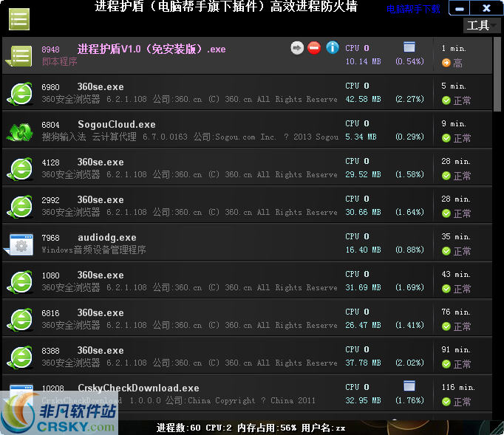Click 进程数:60 in the status bar
Viewport: 504px width, 435px height.
coord(178,428)
